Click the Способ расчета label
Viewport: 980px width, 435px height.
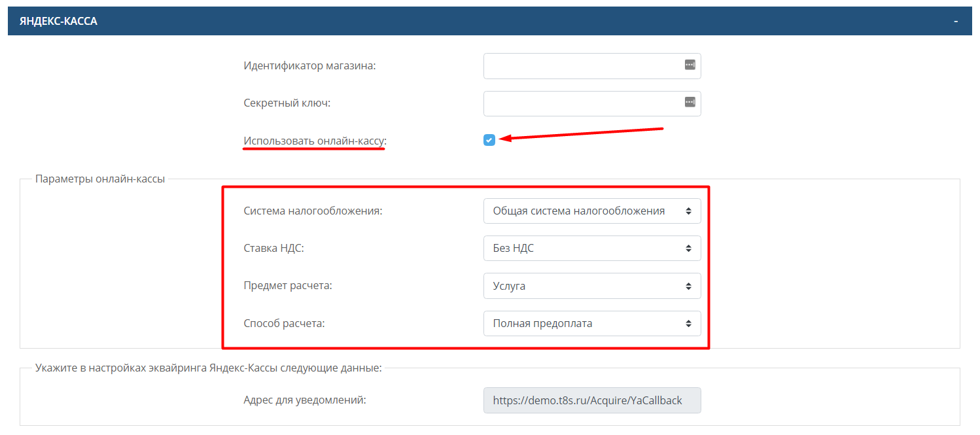tap(284, 323)
